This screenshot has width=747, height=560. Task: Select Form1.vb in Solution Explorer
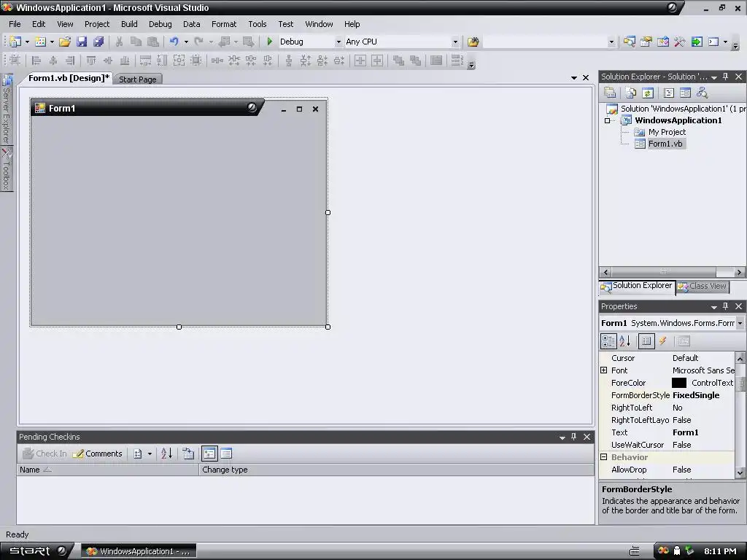coord(665,144)
